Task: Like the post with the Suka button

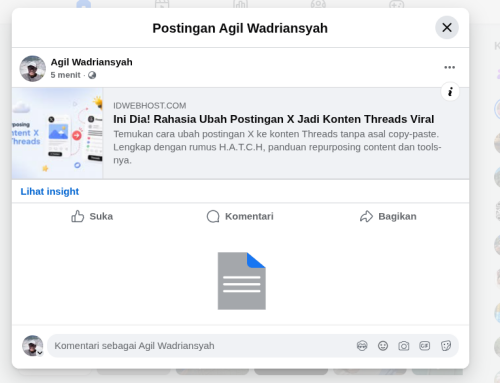Action: [92, 216]
